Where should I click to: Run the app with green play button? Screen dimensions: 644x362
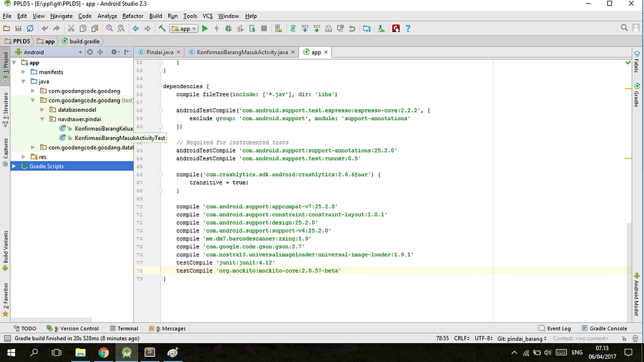coord(205,28)
